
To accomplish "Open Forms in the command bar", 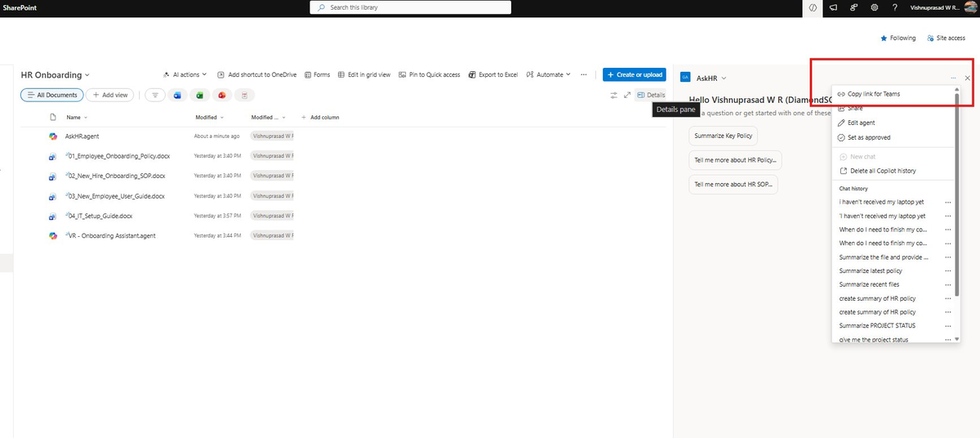I will coord(317,74).
